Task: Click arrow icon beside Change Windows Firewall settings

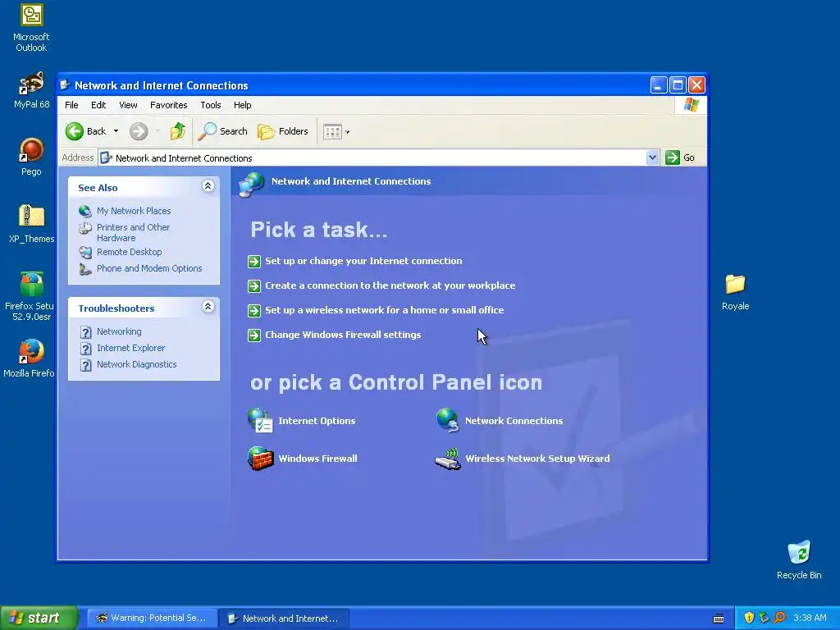Action: pyautogui.click(x=254, y=336)
